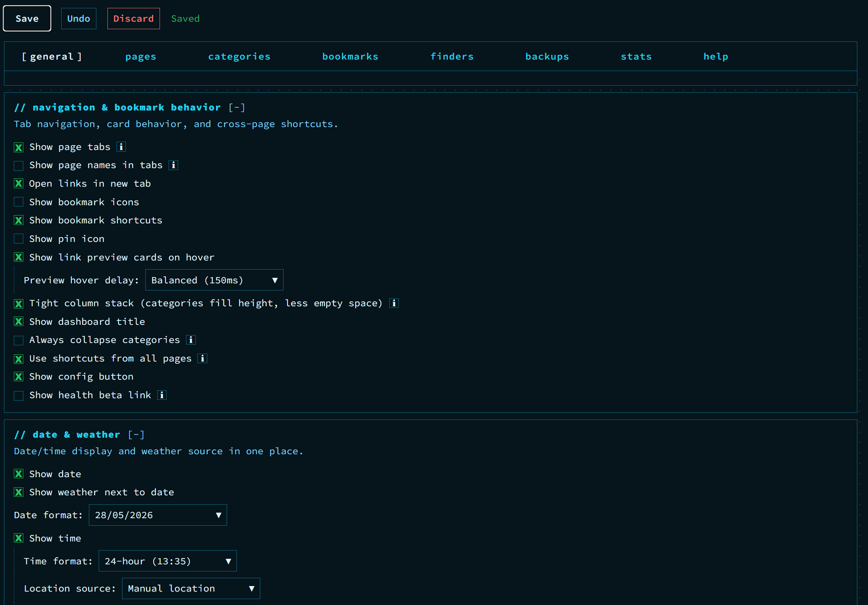
Task: Disable Show weather next to date
Action: click(x=19, y=493)
